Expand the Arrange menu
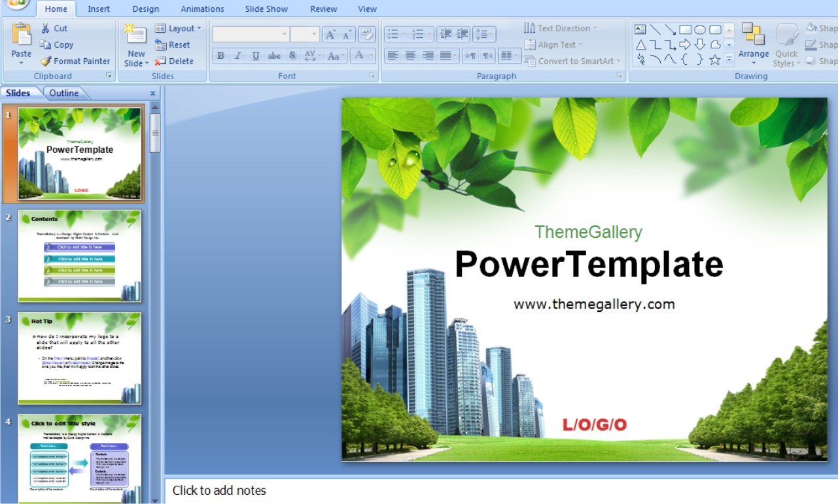Image resolution: width=838 pixels, height=504 pixels. click(754, 44)
